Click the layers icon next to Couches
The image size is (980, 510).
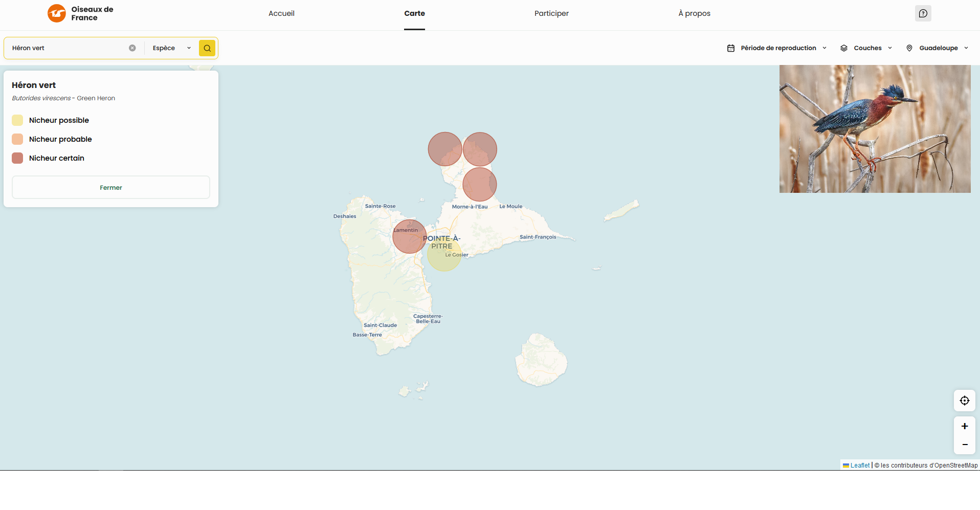844,48
